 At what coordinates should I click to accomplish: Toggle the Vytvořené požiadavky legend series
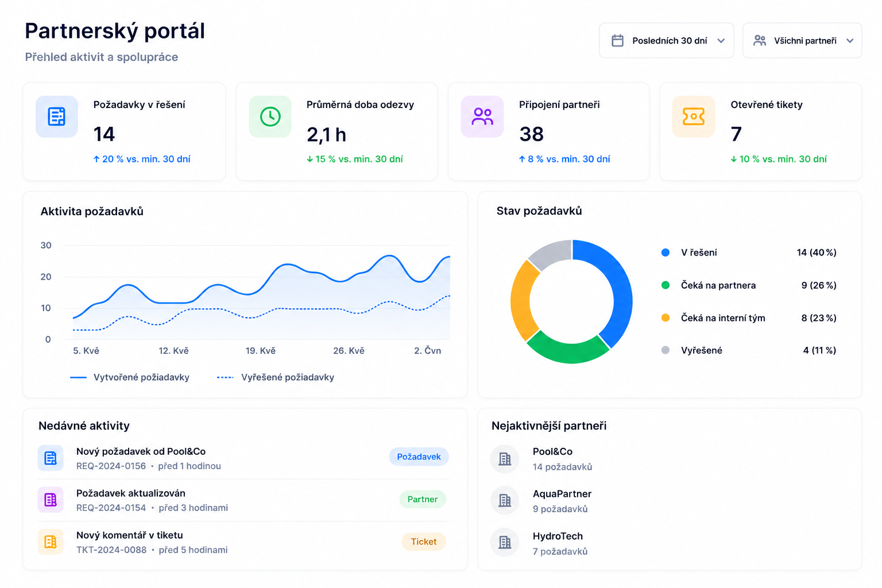pos(130,377)
